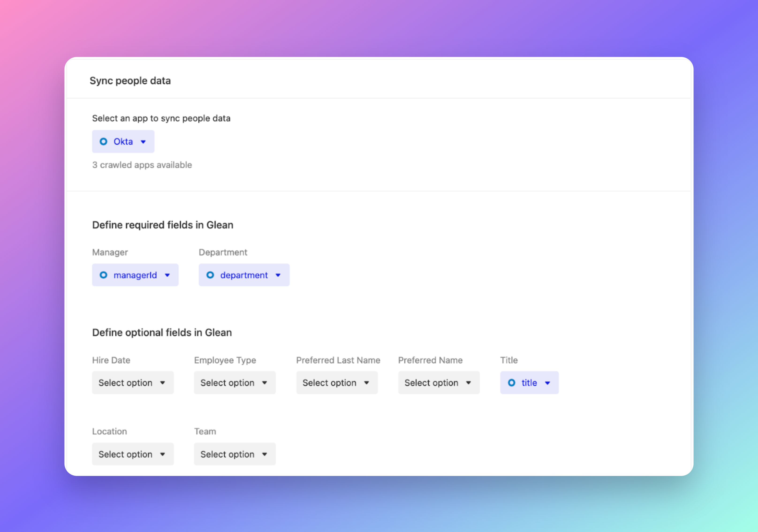
Task: Open the Department field dropdown
Action: [x=244, y=275]
